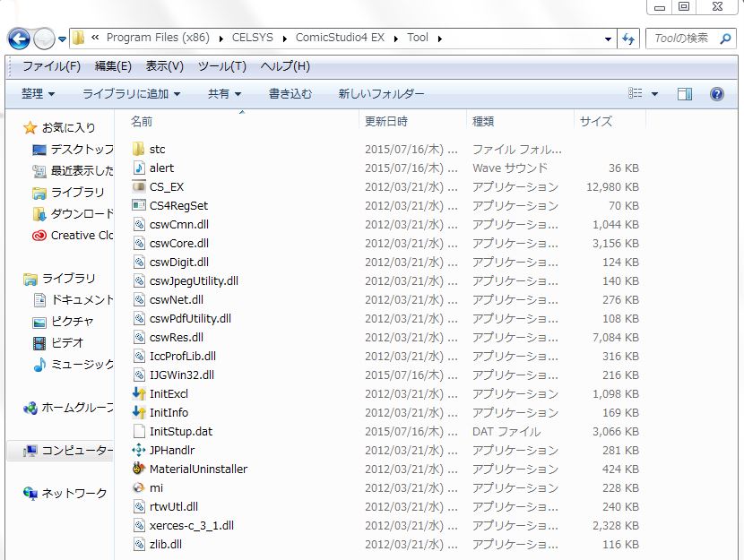The image size is (744, 560).
Task: Open the view options dropdown arrow
Action: [654, 94]
